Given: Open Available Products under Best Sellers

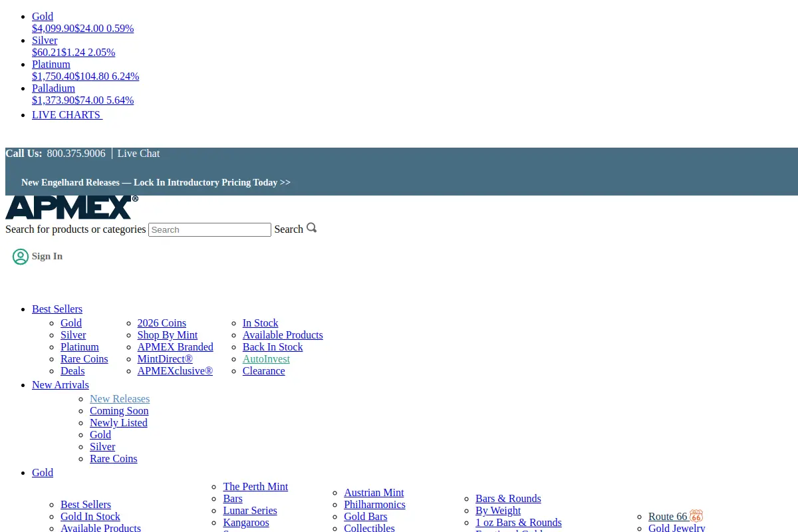Looking at the screenshot, I should (283, 335).
